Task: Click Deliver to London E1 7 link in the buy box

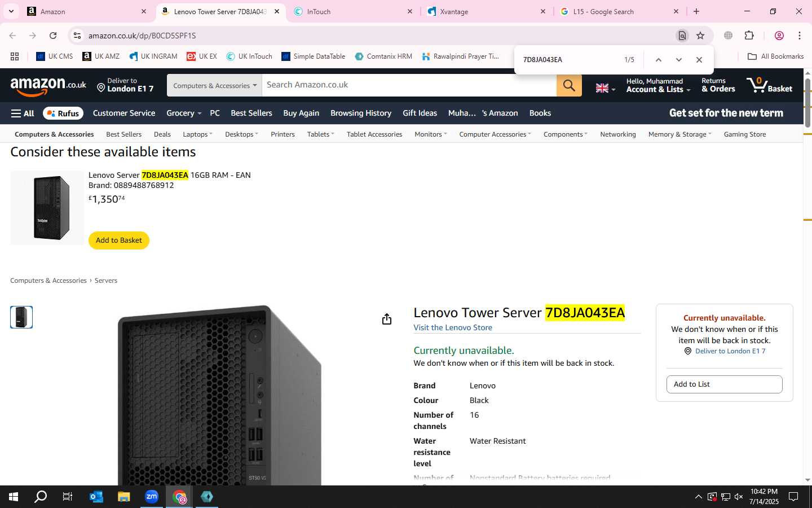Action: click(x=730, y=351)
